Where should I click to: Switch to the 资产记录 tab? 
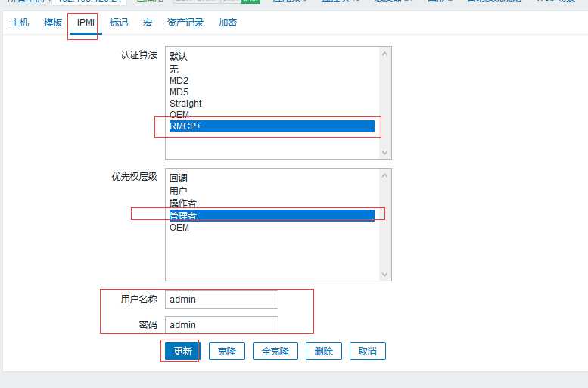[185, 23]
